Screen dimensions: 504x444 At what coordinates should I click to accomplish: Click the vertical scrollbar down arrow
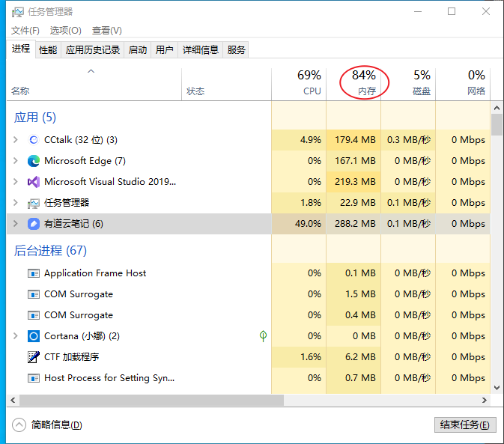pos(497,388)
